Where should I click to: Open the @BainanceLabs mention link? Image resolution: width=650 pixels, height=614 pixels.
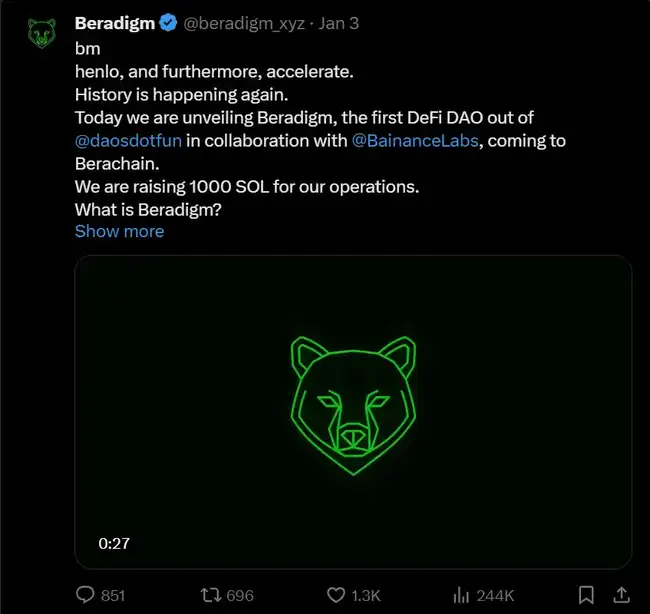tap(417, 140)
